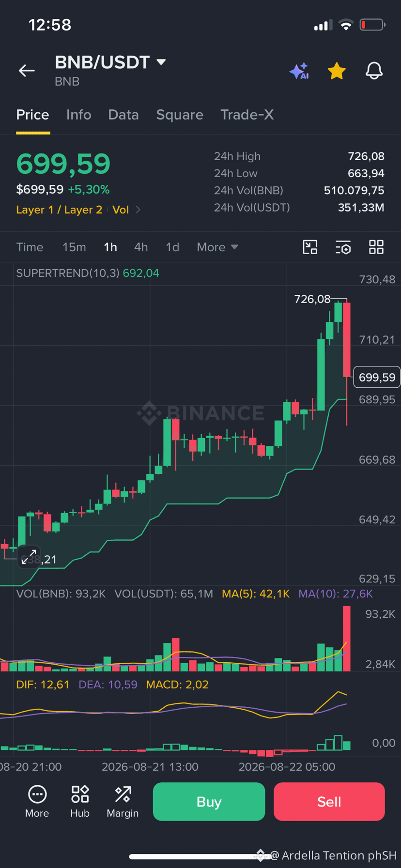The height and width of the screenshot is (868, 401).
Task: Tap the 24h Vol(USDT) value 351,33M
Action: click(x=361, y=208)
